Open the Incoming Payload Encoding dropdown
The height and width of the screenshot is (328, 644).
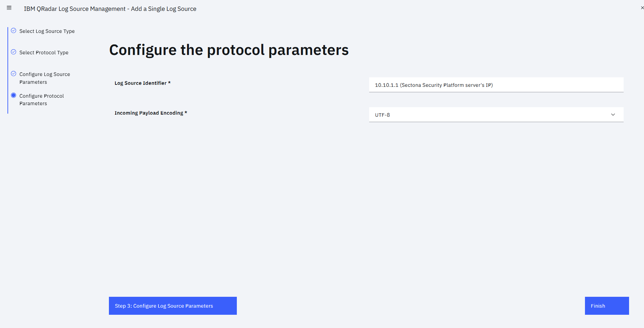click(495, 115)
